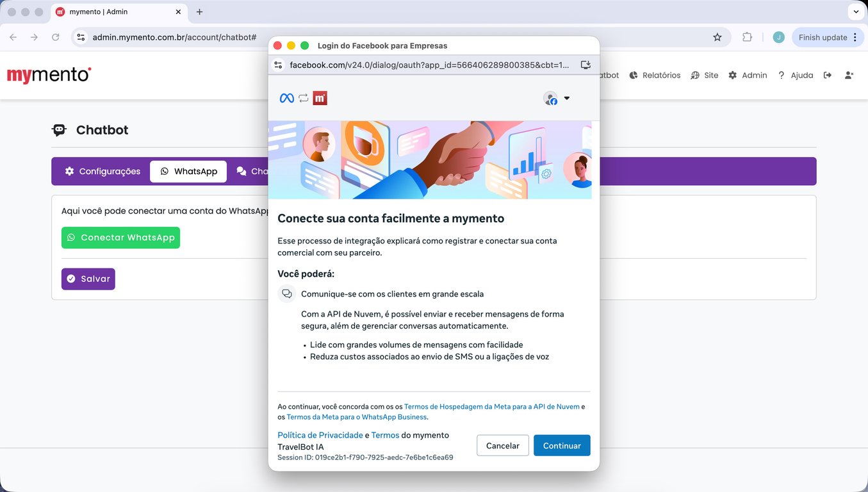Click the 'Login do Facebook para Empresas' window title

pyautogui.click(x=382, y=45)
